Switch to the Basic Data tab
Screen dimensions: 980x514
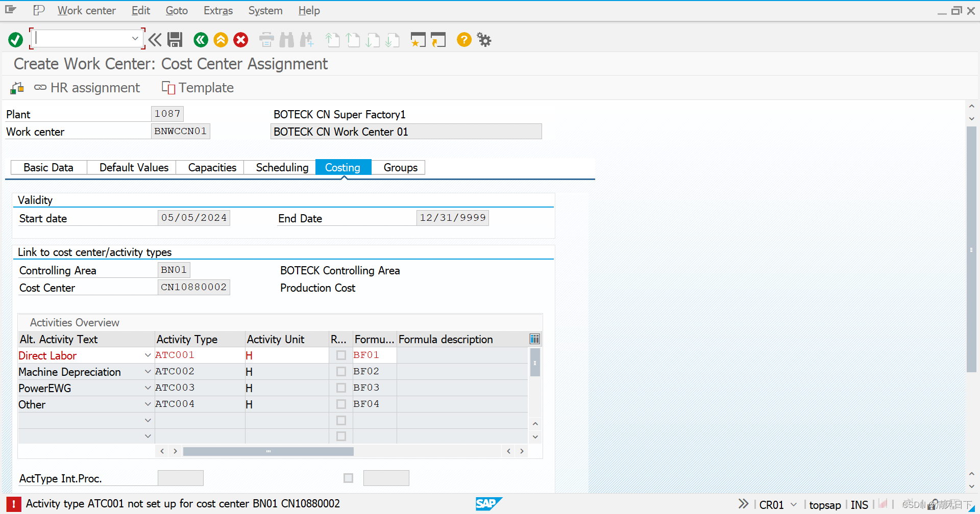coord(48,168)
